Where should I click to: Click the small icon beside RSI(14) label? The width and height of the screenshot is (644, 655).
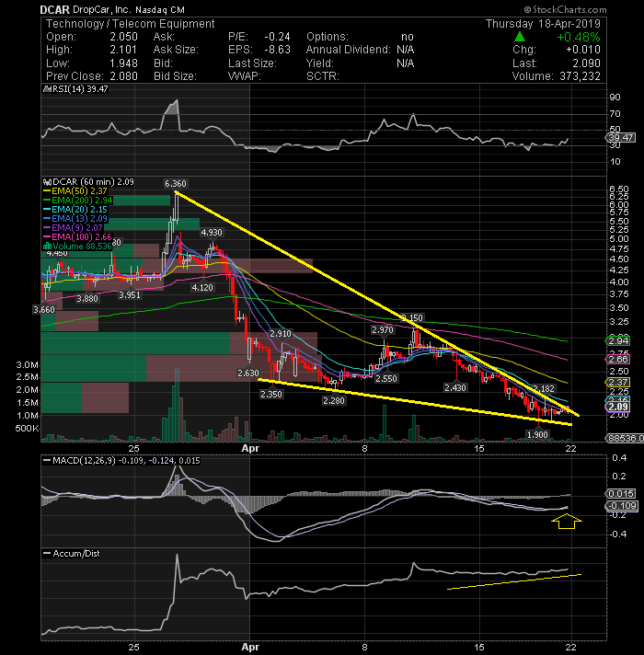coord(46,89)
